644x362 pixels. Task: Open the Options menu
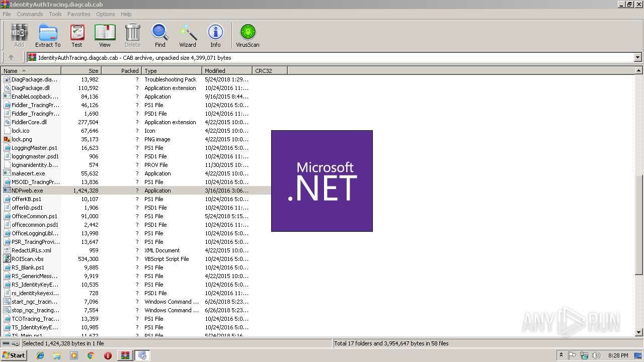tap(106, 14)
